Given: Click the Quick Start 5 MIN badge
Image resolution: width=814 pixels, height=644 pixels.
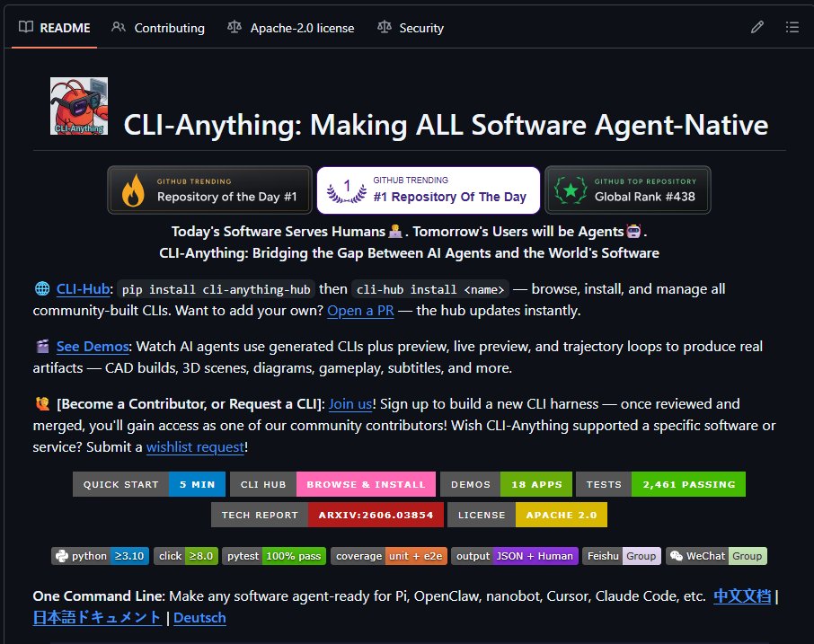Looking at the screenshot, I should click(x=149, y=484).
